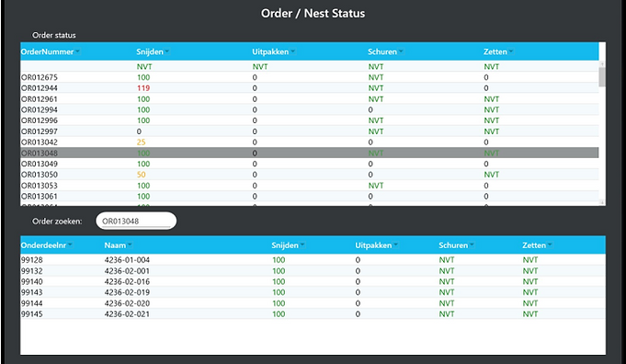
Task: Click part name 4236-02-016
Action: 127,281
